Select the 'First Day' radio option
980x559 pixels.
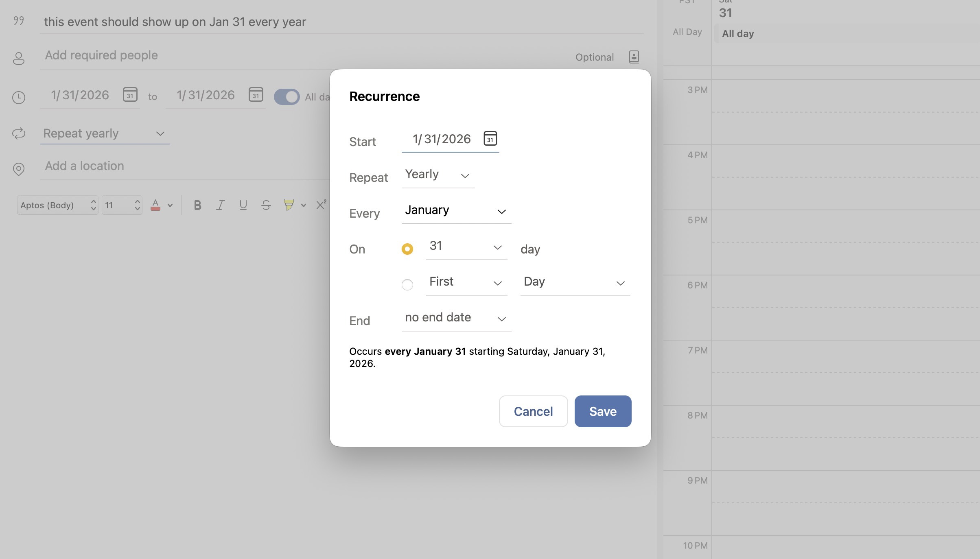(x=407, y=285)
